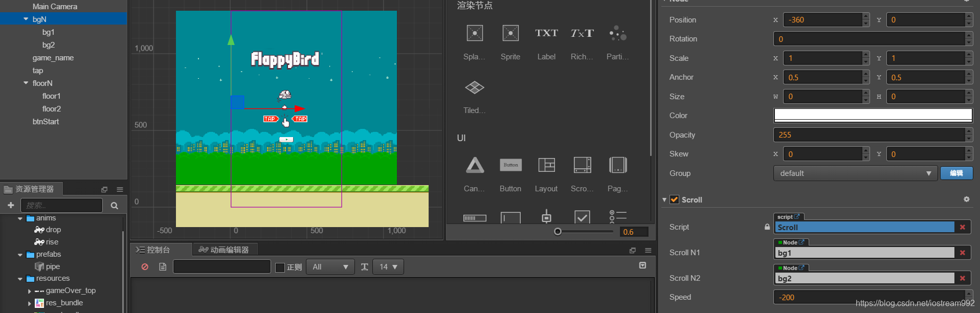This screenshot has height=313, width=980.
Task: Click the Speed -200 field
Action: pos(869,297)
